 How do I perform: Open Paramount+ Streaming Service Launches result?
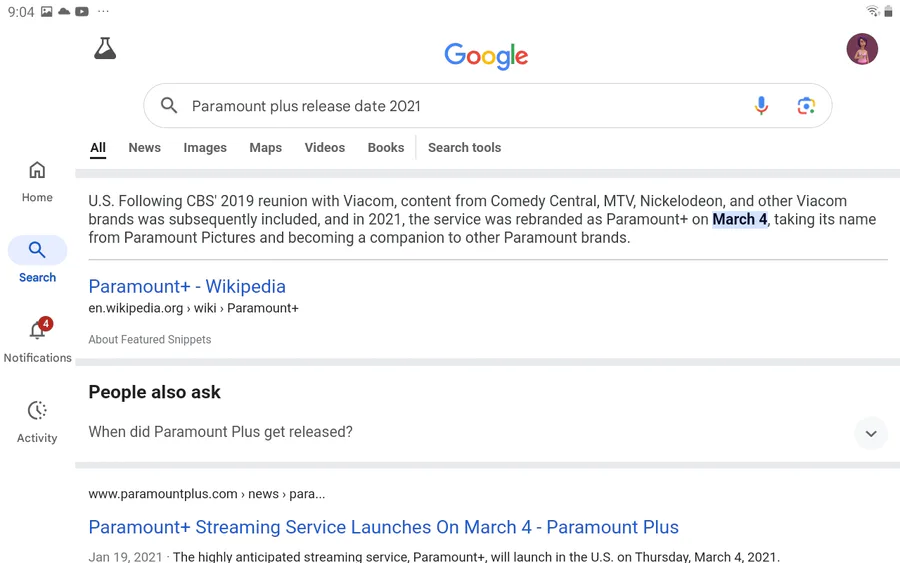coord(383,527)
